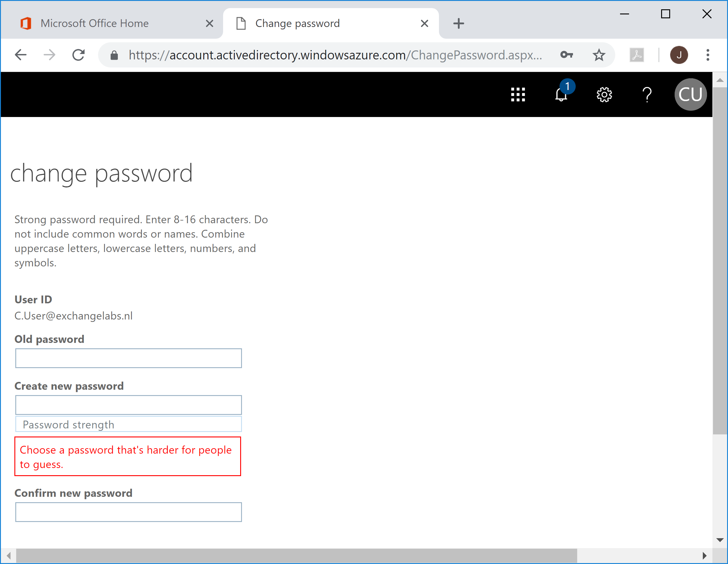Open a new browser tab

(459, 23)
